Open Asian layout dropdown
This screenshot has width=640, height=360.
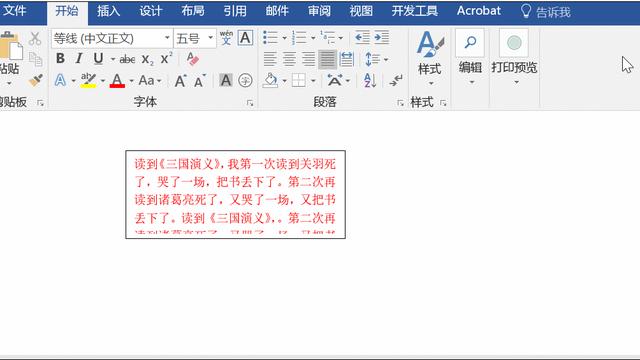(347, 80)
